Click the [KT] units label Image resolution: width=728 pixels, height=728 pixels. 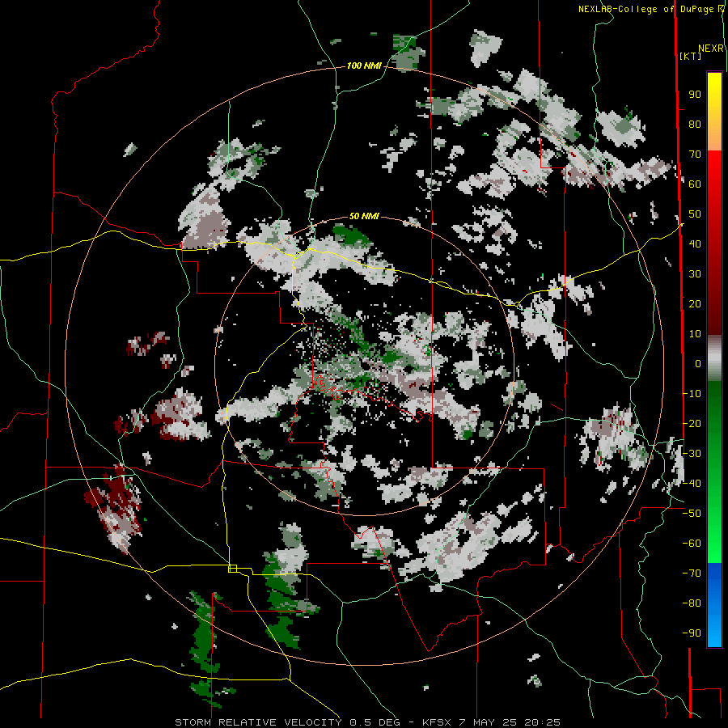(x=691, y=56)
